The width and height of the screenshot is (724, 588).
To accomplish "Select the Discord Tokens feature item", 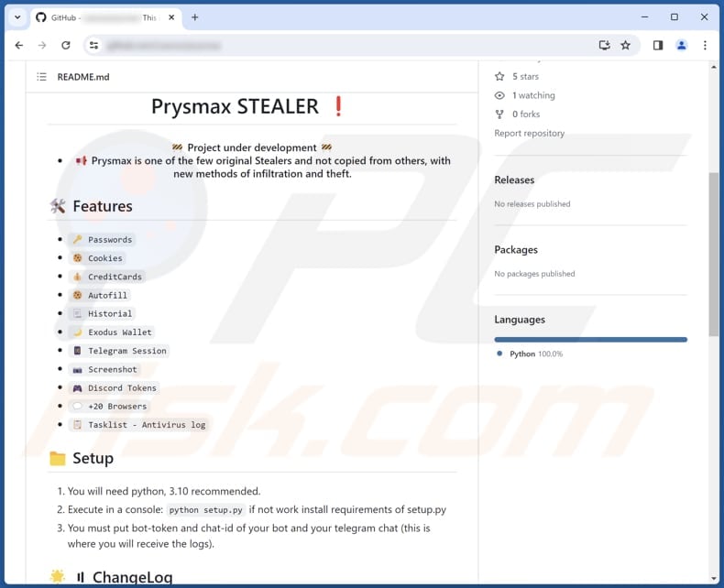I will [114, 387].
